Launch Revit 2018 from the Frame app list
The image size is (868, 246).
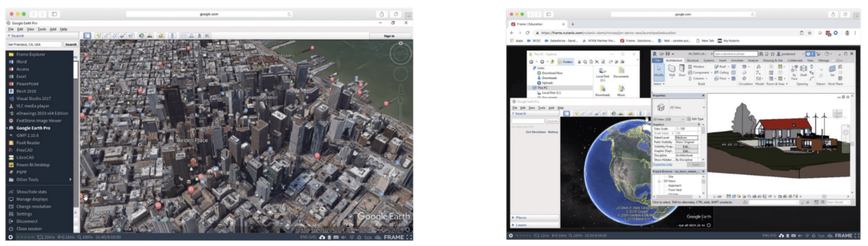(26, 91)
